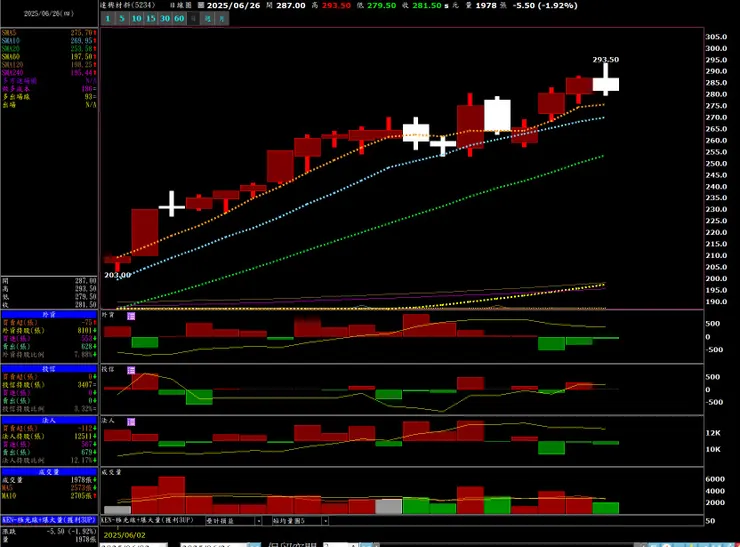
Task: Click the SMA60 value 197.50
Action: click(82, 57)
